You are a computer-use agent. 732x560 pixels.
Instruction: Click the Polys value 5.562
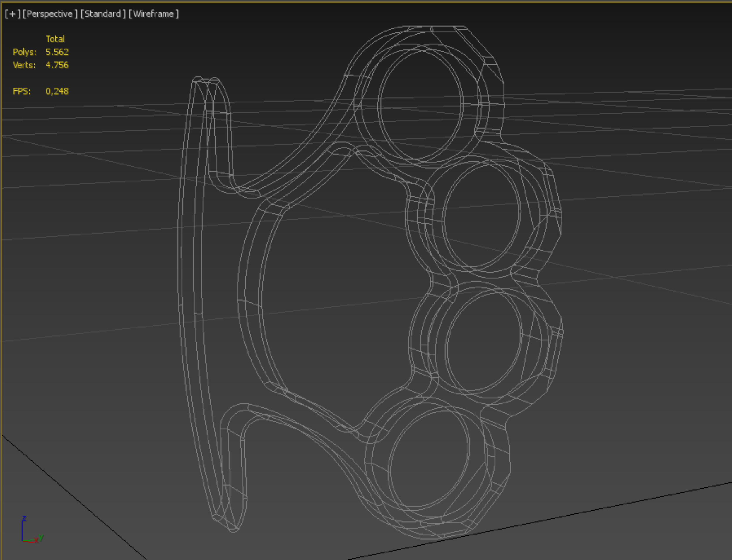[x=57, y=52]
